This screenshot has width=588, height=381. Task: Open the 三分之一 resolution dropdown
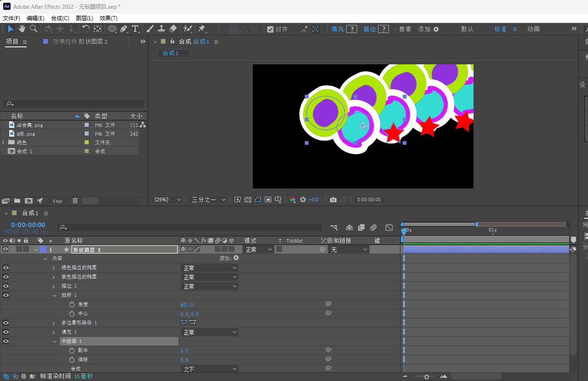pos(208,200)
